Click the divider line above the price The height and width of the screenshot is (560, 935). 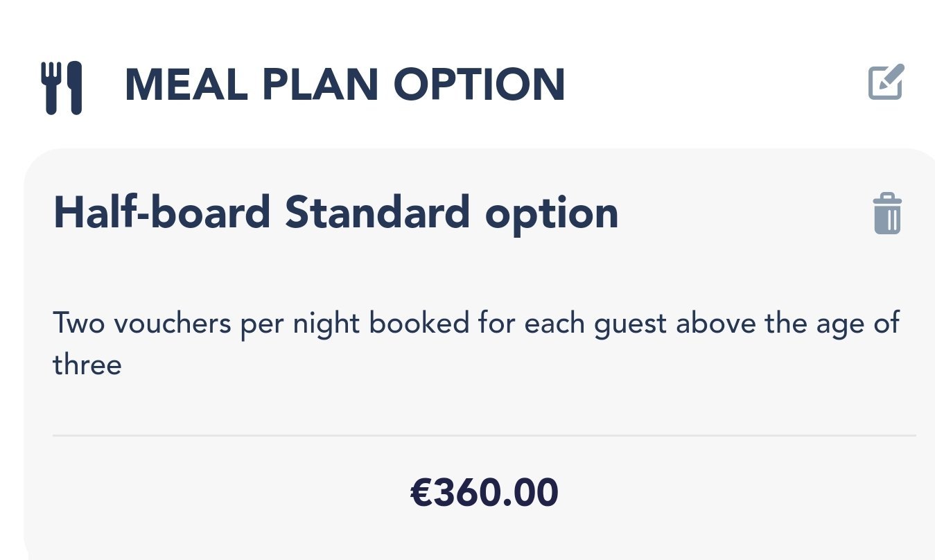[x=484, y=436]
